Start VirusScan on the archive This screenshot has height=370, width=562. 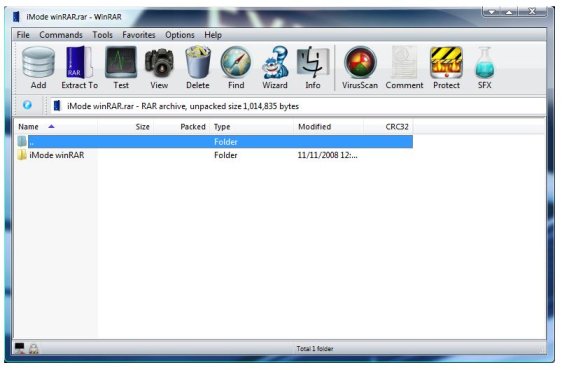pyautogui.click(x=360, y=68)
